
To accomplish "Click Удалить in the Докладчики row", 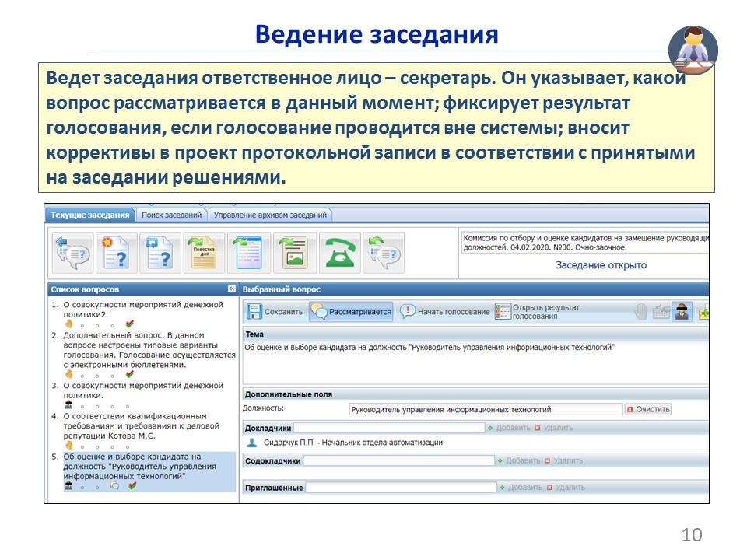I will [x=553, y=428].
